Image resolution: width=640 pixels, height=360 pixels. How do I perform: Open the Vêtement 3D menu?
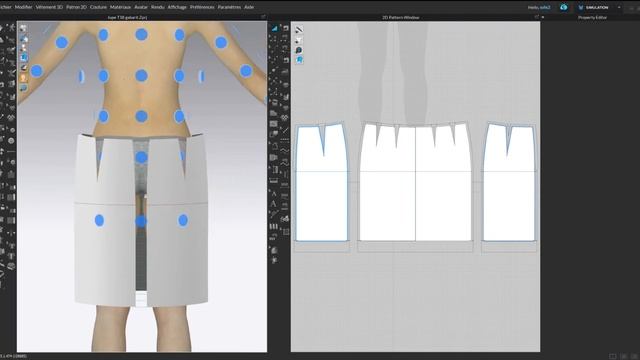click(x=49, y=7)
